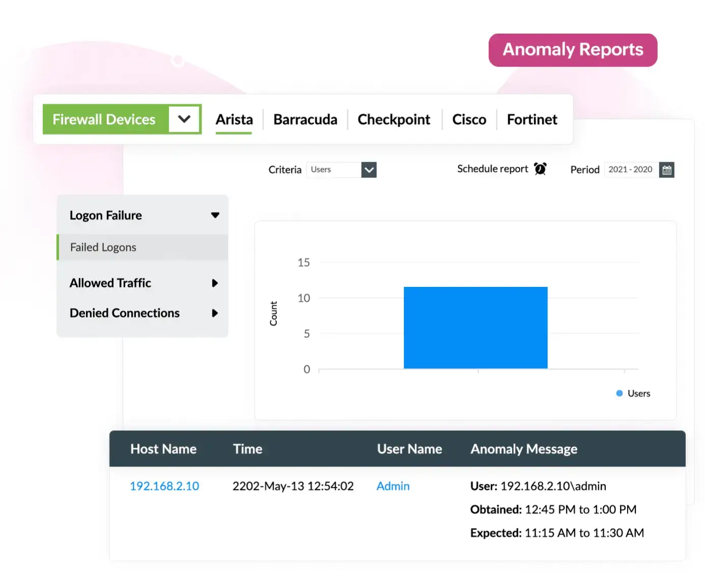
Task: Click the Firewall Devices green label
Action: tap(104, 119)
